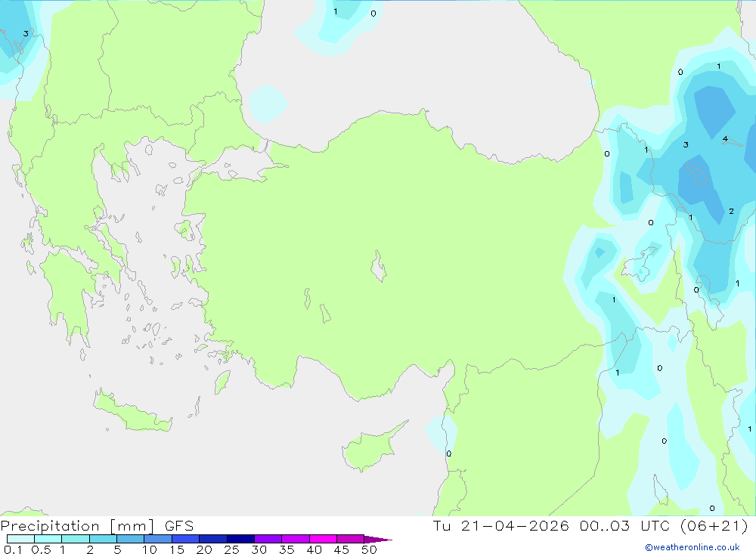Pick the 1–2 mm legend color swatch
756x554 pixels.
tap(76, 539)
